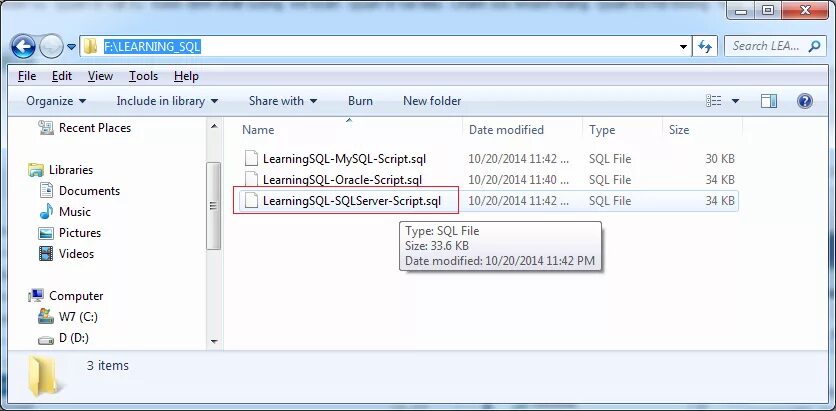Click Oracle script's 10/20/2014 11:40 date

click(520, 180)
